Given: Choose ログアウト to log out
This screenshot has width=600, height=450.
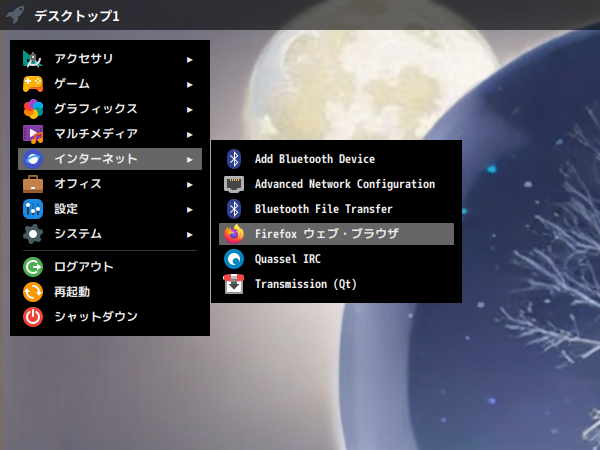Looking at the screenshot, I should pyautogui.click(x=110, y=267).
